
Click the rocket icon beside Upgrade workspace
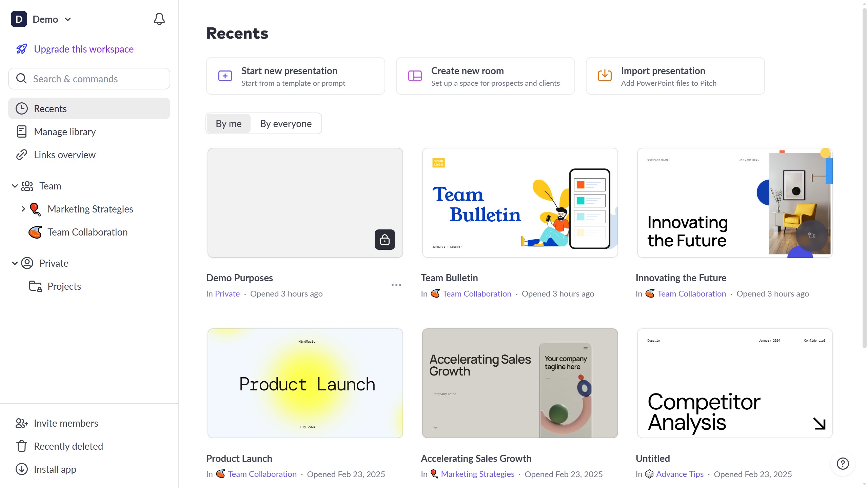point(22,49)
